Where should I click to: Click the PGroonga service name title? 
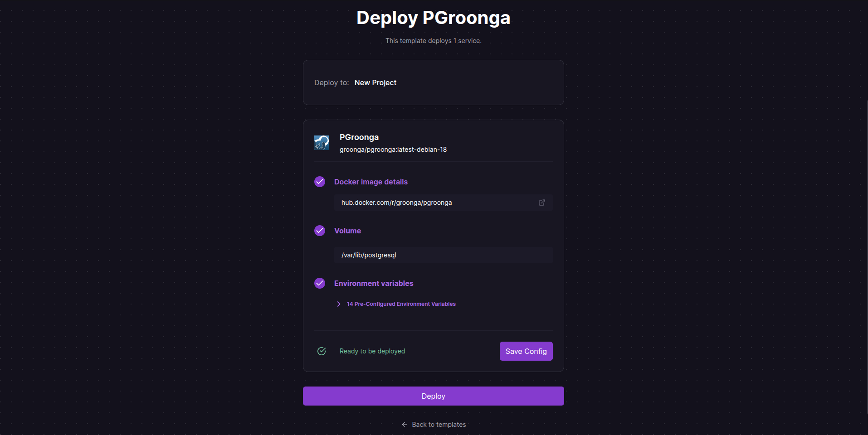[x=359, y=137]
